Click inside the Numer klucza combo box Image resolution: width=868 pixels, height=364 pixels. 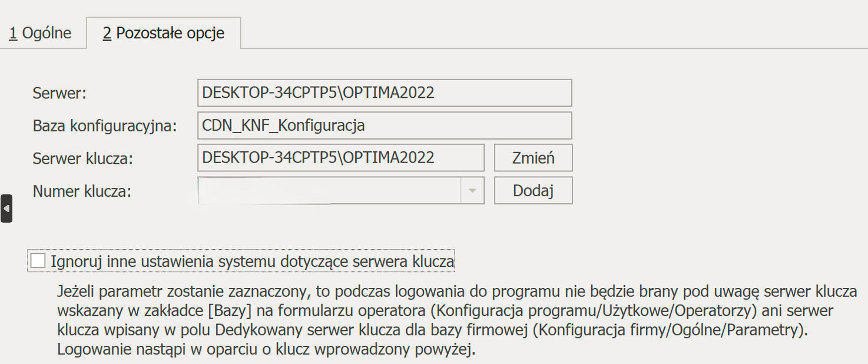tap(330, 191)
